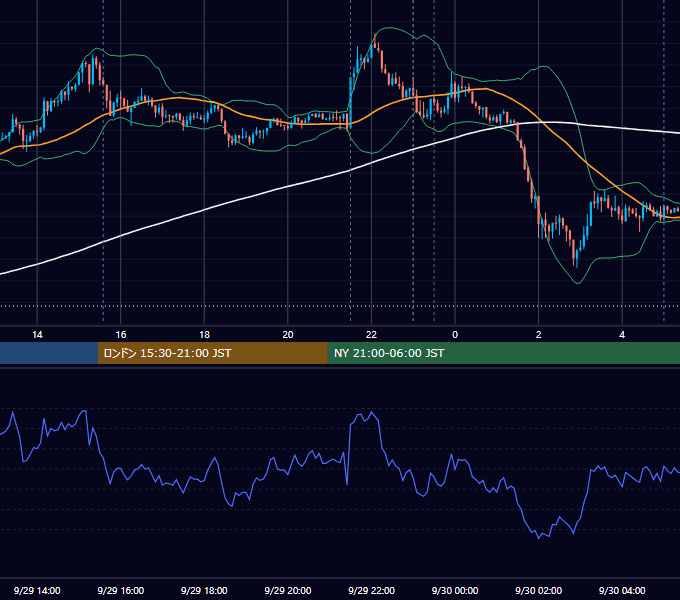Click the 2 hour label on price axis
This screenshot has width=680, height=600.
pos(539,335)
